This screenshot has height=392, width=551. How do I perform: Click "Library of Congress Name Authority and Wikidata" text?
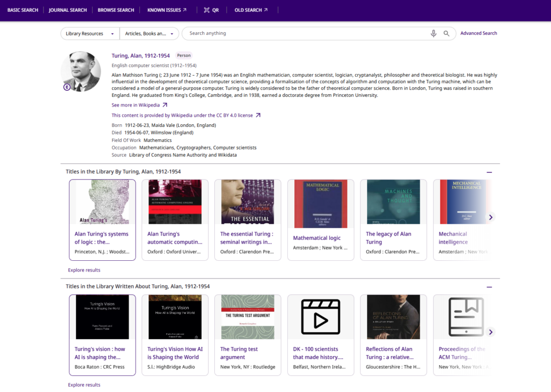coord(183,155)
